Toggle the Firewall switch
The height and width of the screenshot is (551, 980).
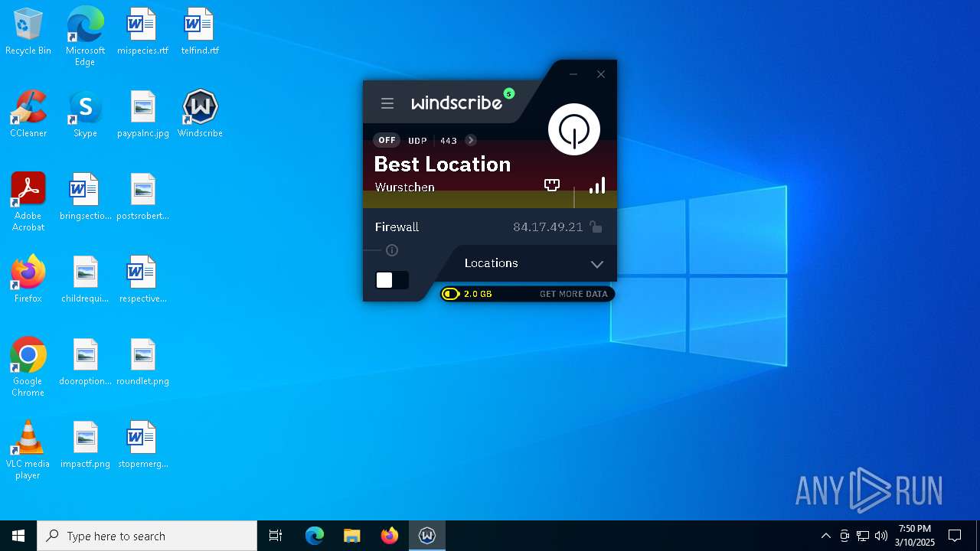[392, 280]
